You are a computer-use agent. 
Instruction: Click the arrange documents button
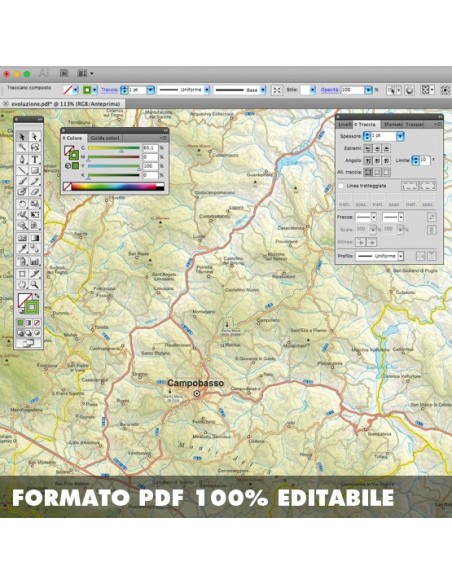pyautogui.click(x=85, y=73)
